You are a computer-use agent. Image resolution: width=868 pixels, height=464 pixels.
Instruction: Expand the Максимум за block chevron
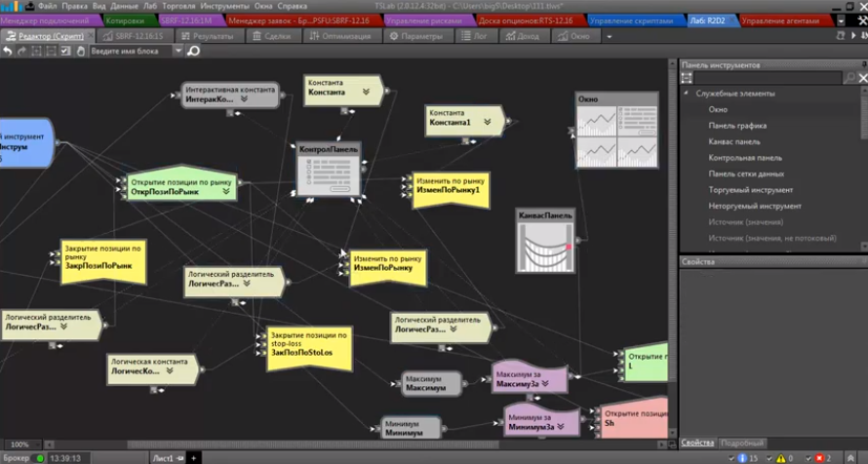click(546, 383)
